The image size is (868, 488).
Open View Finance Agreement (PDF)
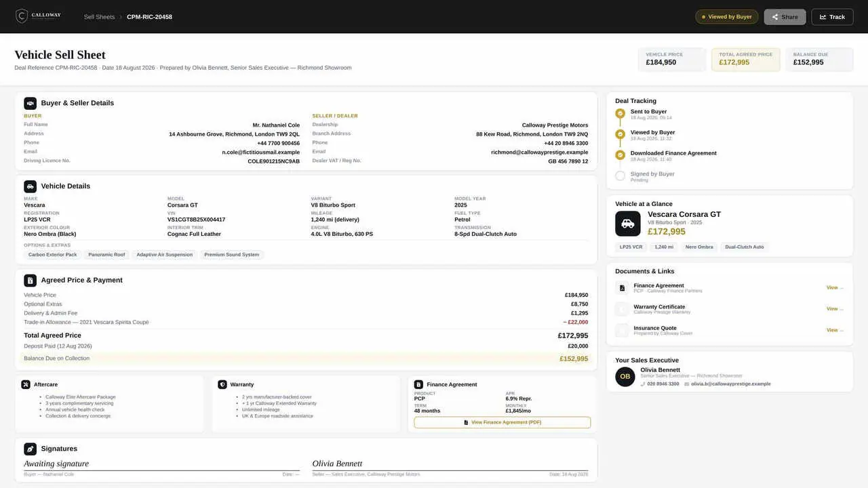(502, 422)
